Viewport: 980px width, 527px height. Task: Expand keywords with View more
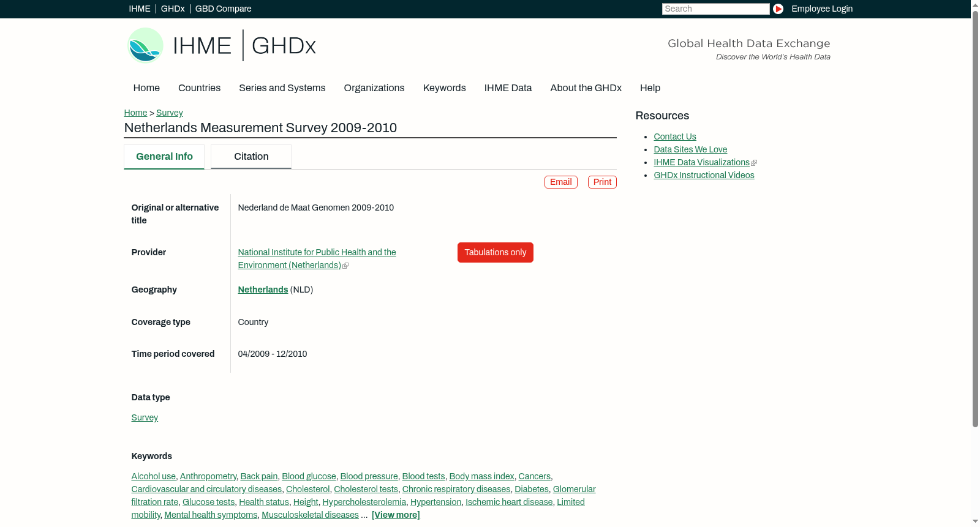pos(396,515)
